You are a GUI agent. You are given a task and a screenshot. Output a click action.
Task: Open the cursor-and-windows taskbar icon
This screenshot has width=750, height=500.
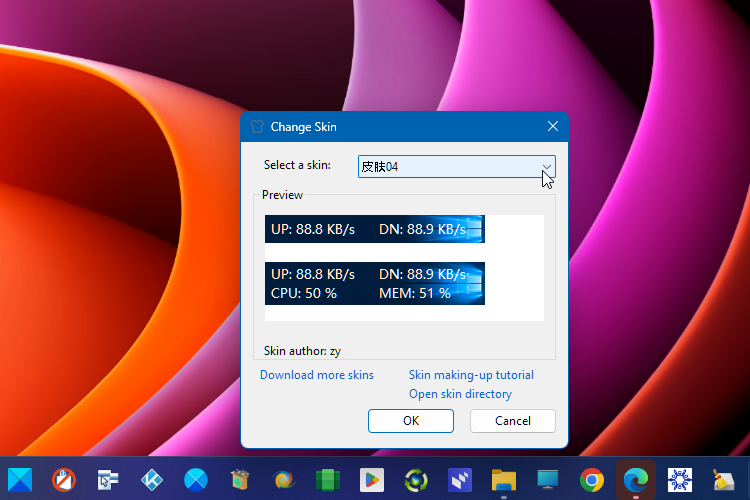(108, 479)
